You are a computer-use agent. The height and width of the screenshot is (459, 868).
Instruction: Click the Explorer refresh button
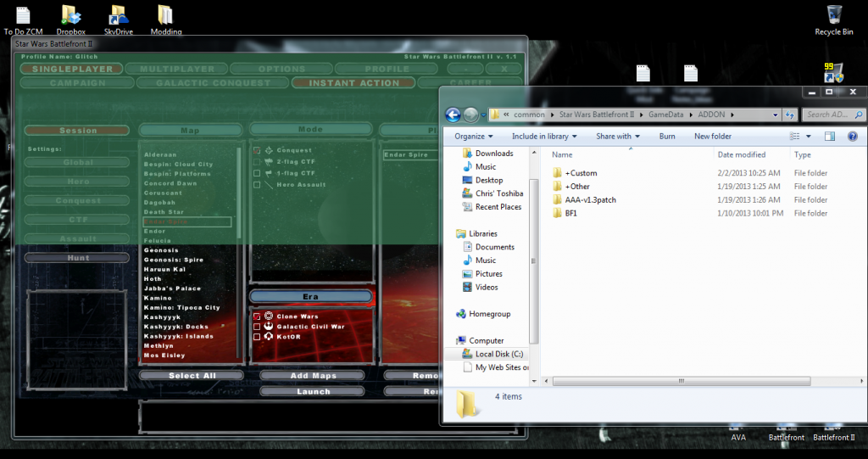click(x=790, y=115)
